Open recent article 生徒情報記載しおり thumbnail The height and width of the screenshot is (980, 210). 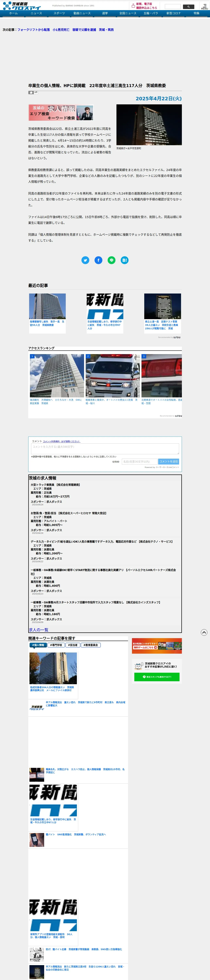105,306
